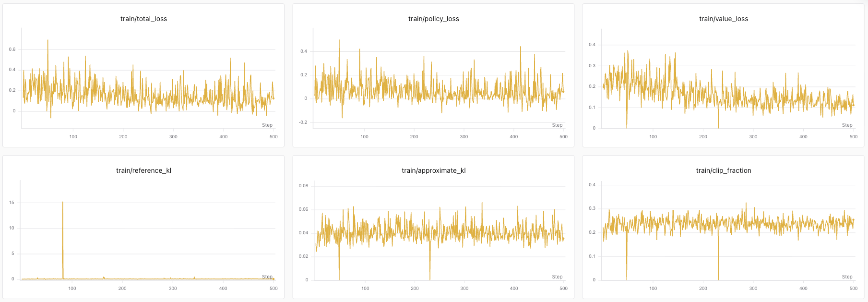Click the tall spike peak in reference_kl chart
Viewport: 868px width, 302px height.
(x=62, y=202)
